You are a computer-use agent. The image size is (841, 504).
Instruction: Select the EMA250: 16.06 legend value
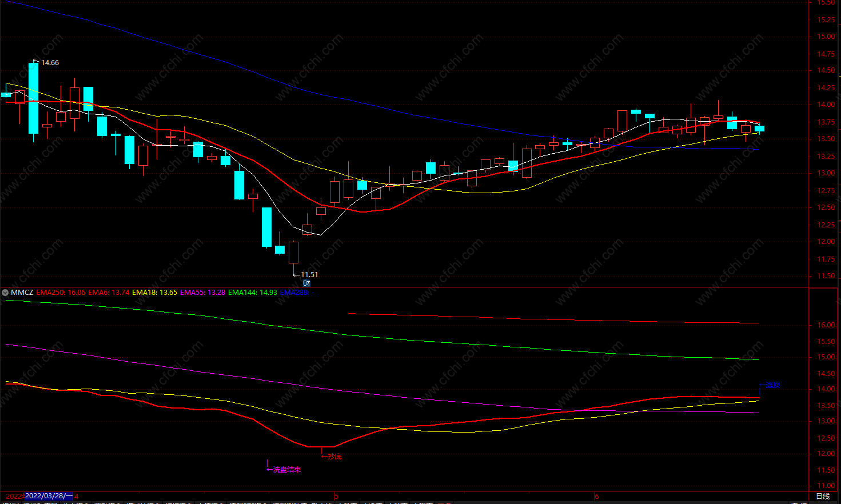point(61,293)
